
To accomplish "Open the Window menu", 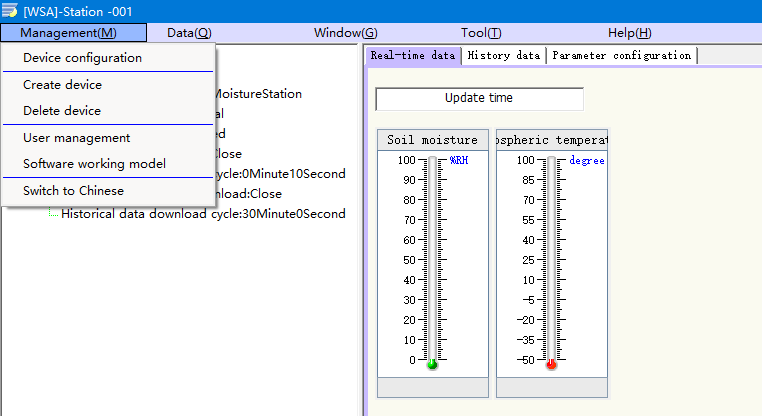I will [345, 33].
